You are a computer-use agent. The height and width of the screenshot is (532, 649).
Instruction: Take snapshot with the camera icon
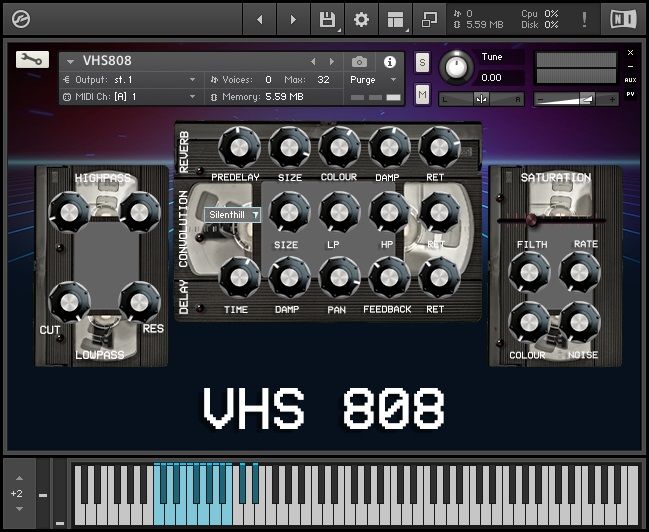359,62
